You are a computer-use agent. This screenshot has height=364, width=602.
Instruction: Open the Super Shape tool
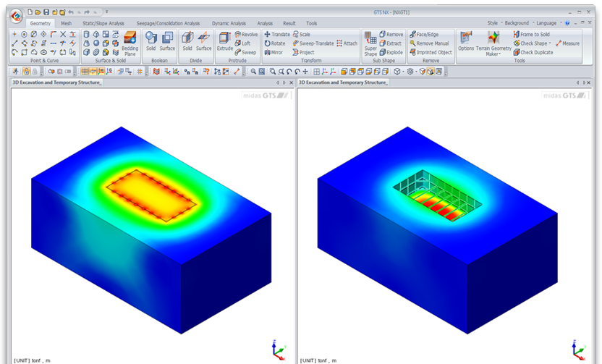coord(370,42)
